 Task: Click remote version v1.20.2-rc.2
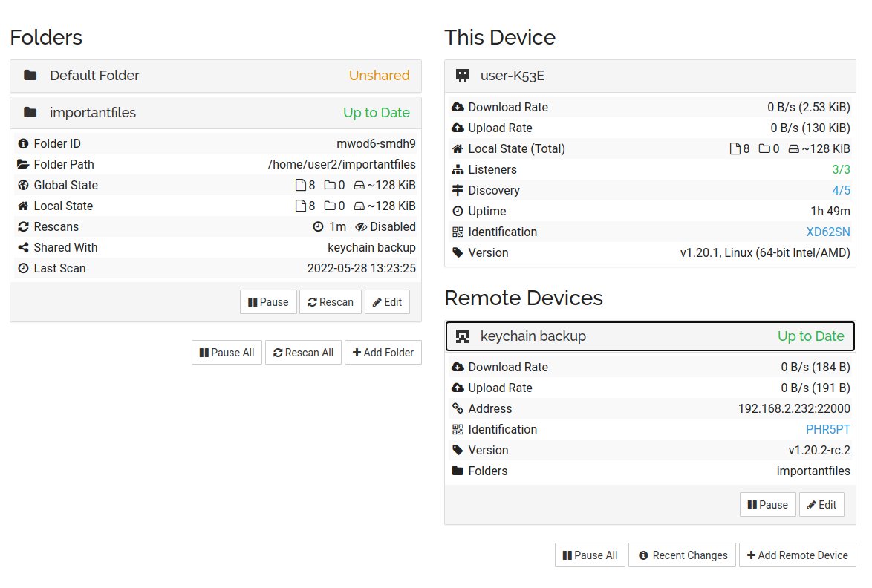coord(819,450)
